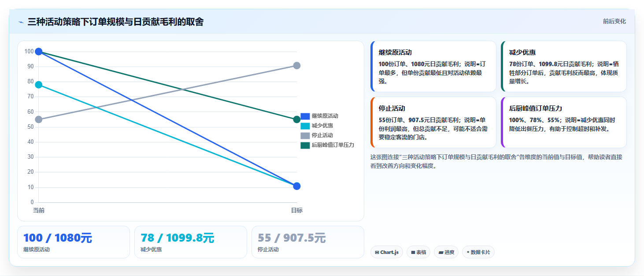Click the description text starting 这张图连接
This screenshot has height=276, width=644.
[x=496, y=161]
